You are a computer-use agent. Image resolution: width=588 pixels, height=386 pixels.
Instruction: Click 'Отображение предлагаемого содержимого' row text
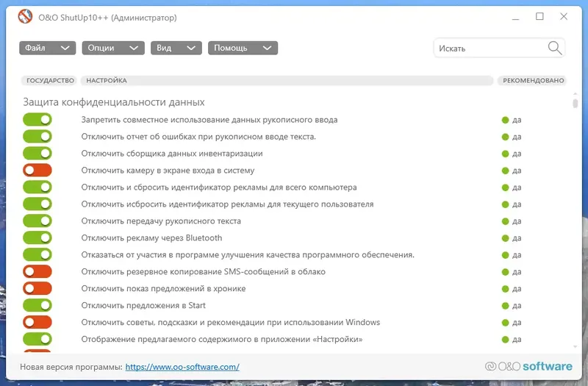[x=222, y=339]
